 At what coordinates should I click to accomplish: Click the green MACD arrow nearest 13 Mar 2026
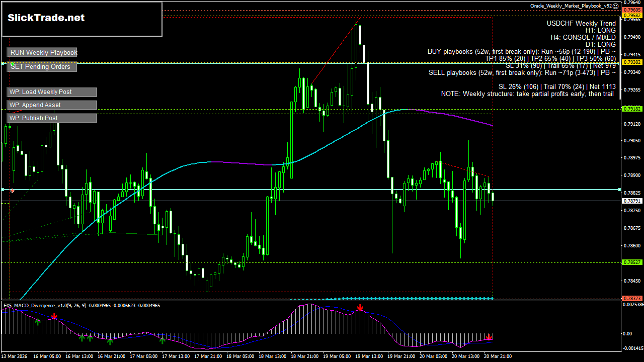point(37,321)
